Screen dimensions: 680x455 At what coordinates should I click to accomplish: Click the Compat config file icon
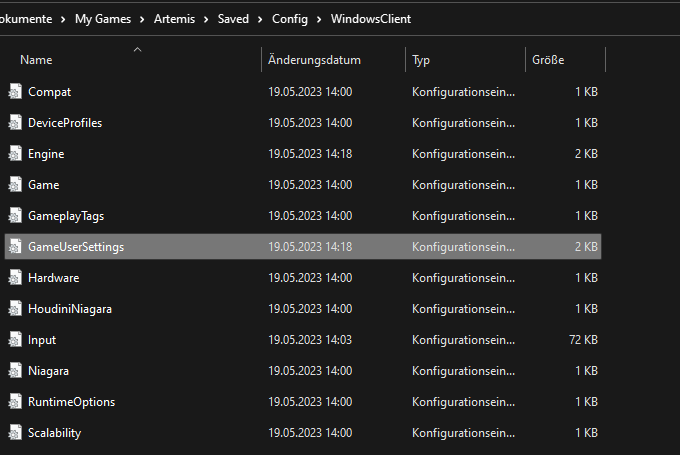(x=15, y=92)
